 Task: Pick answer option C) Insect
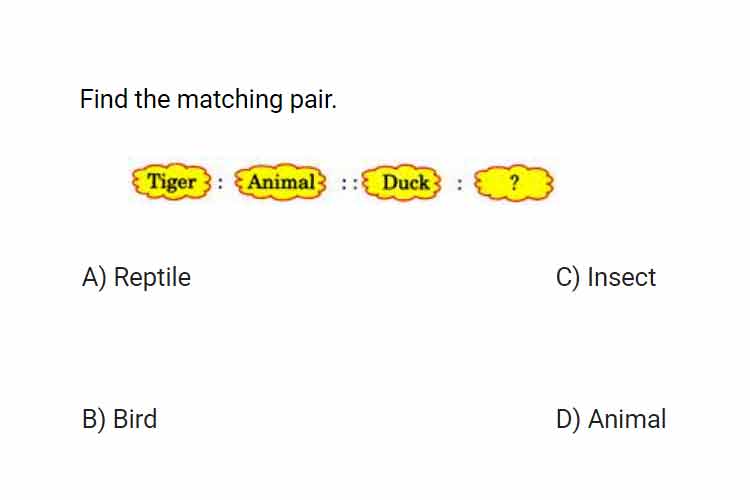[606, 278]
